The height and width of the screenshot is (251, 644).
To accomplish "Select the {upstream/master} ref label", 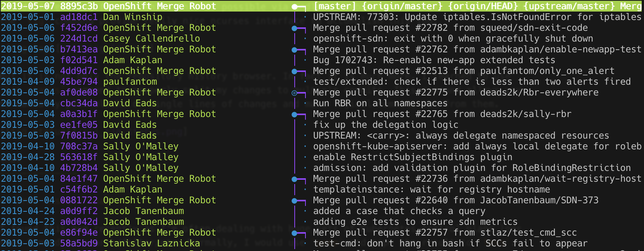I will tap(569, 6).
